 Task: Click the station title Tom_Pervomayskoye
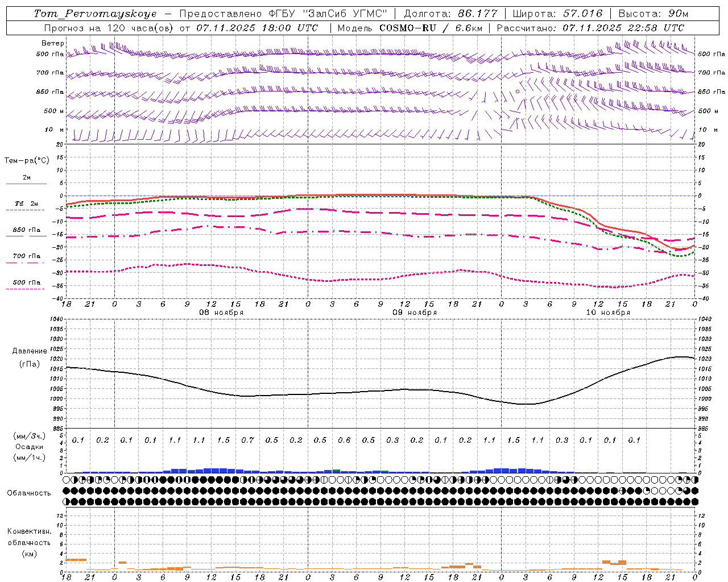click(95, 14)
